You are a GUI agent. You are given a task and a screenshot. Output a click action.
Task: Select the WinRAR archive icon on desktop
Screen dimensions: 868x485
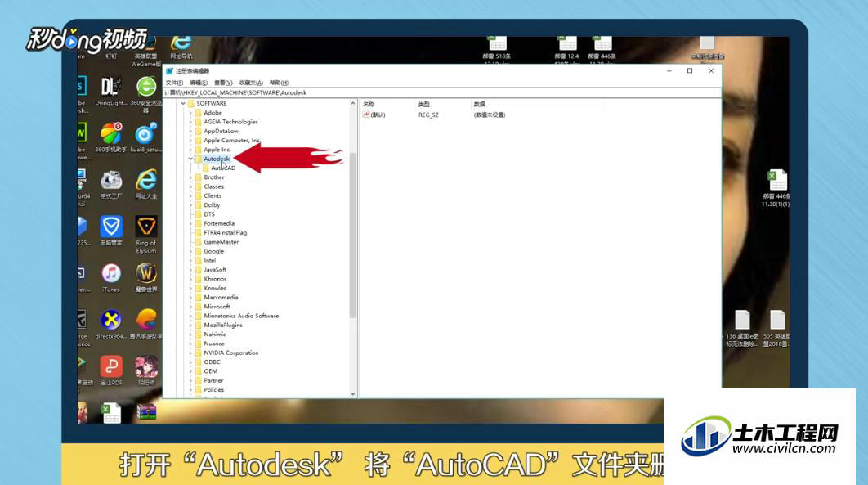pos(146,412)
